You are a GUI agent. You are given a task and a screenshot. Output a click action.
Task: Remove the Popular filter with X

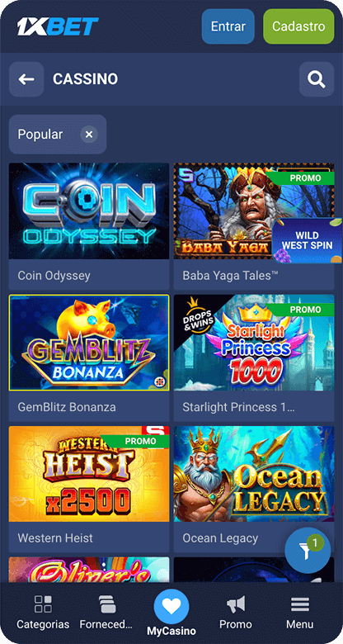click(89, 135)
